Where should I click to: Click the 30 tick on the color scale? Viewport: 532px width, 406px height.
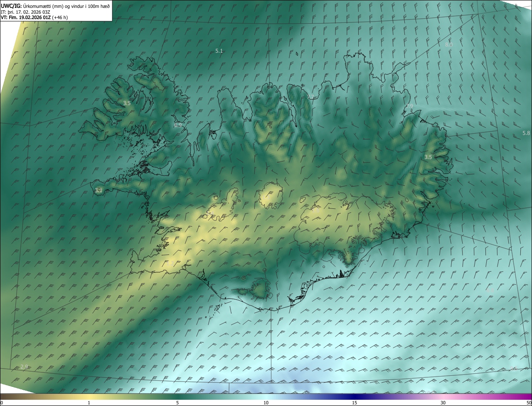tap(443, 403)
